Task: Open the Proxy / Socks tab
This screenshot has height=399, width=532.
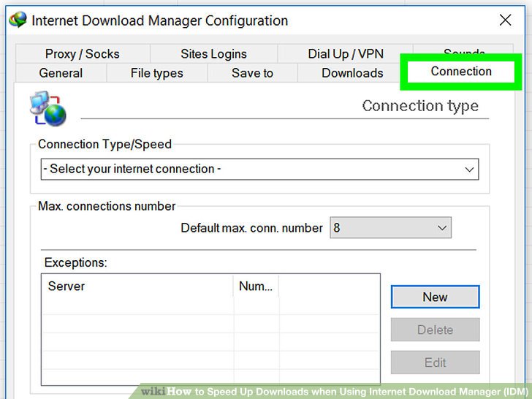Action: 83,53
